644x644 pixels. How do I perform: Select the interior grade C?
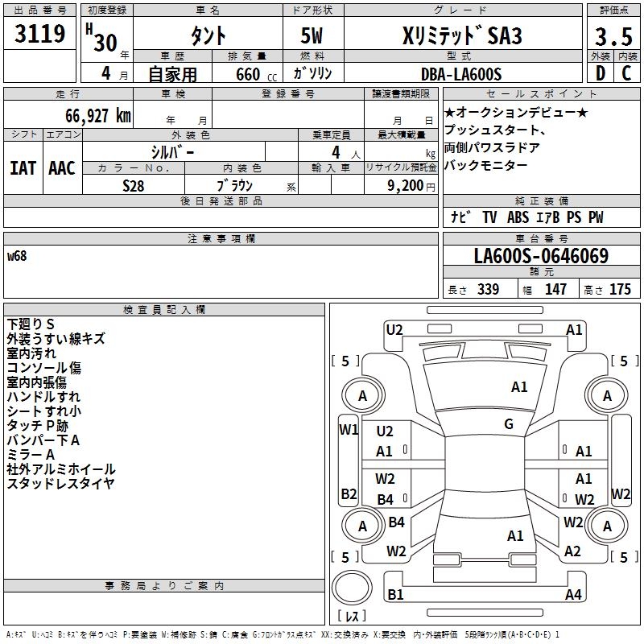(626, 73)
